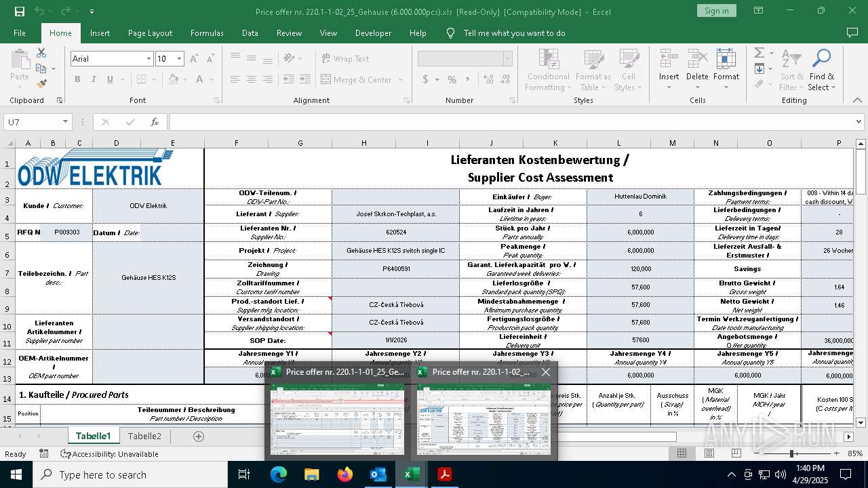Apply Percent Style
Image resolution: width=868 pixels, height=488 pixels.
452,79
